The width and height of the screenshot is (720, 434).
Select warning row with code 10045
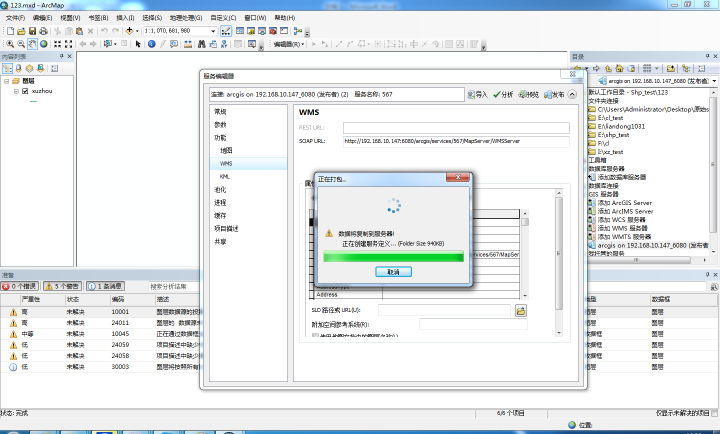[100, 334]
